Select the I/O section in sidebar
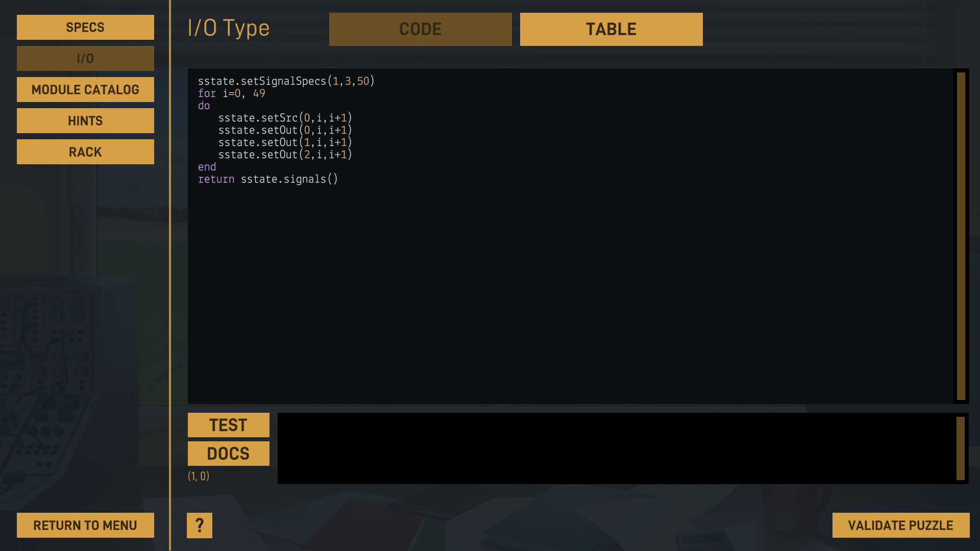980x551 pixels. click(x=85, y=58)
